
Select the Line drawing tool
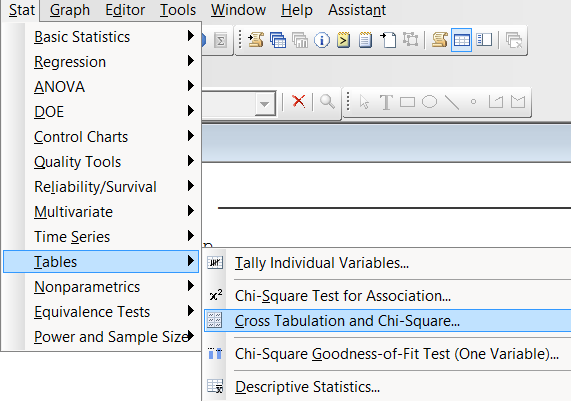coord(452,102)
